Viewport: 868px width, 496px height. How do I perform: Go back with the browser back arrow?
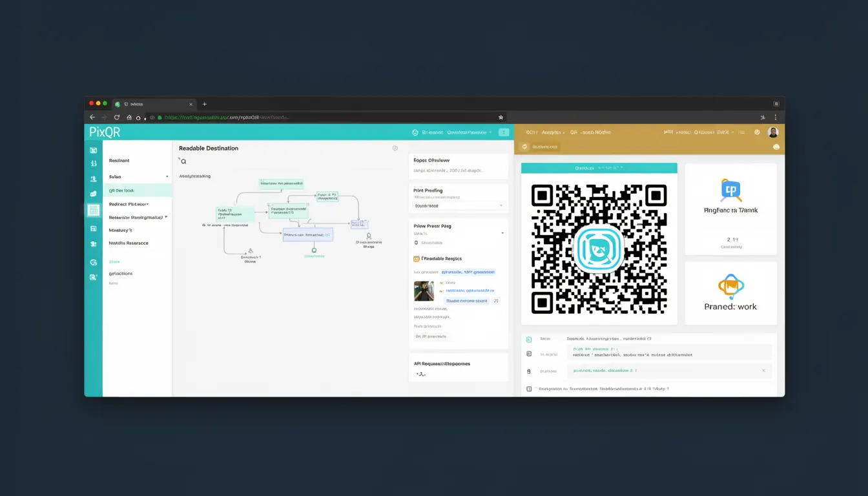click(92, 118)
